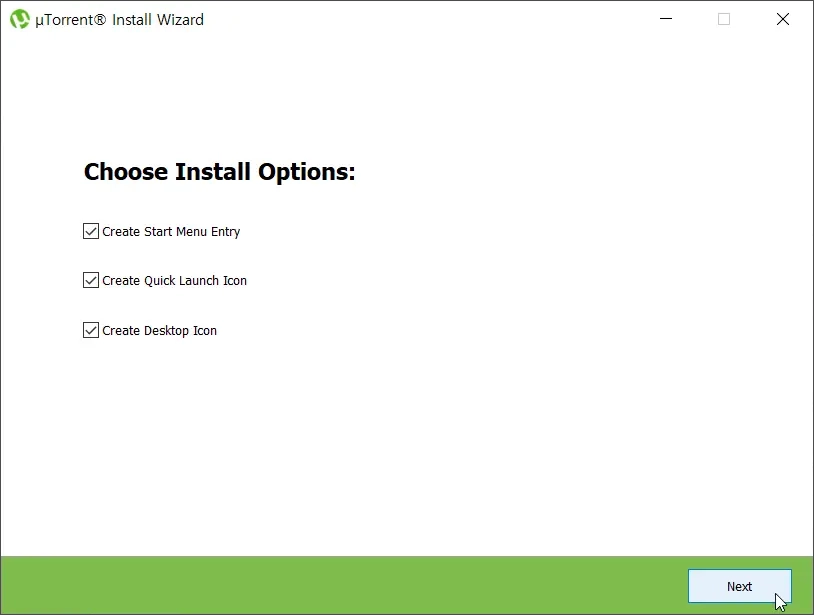Minimize the Install Wizard window
This screenshot has width=814, height=615.
point(666,19)
